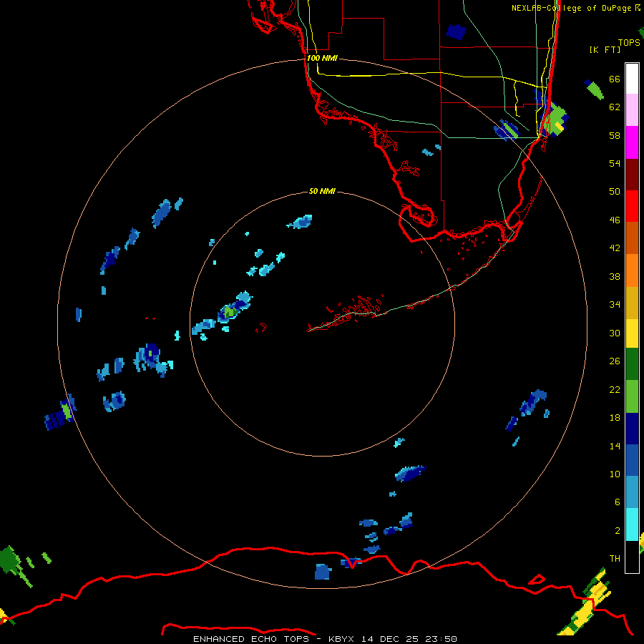
Task: Click the 38 value on legend scale
Action: coord(615,276)
